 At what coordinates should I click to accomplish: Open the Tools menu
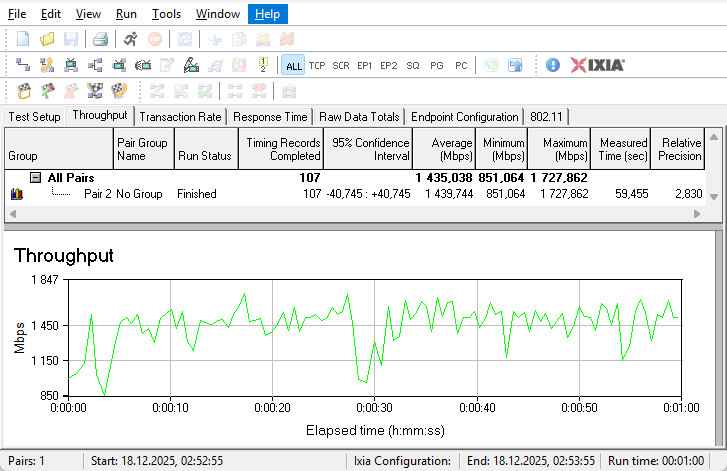pos(166,14)
